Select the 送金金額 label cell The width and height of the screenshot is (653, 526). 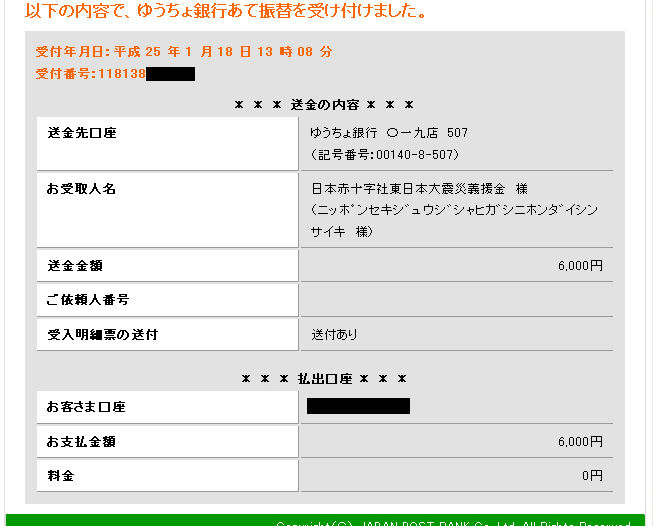click(167, 266)
